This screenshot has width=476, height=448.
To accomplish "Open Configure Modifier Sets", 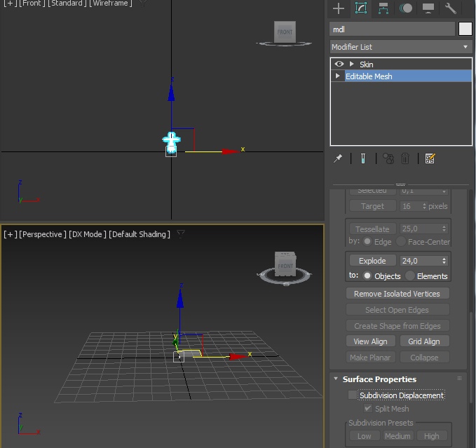I will (x=430, y=158).
